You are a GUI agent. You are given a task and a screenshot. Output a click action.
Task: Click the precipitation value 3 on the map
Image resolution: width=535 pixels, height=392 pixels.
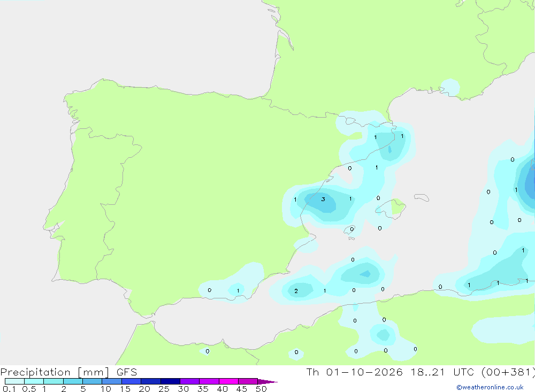click(323, 199)
